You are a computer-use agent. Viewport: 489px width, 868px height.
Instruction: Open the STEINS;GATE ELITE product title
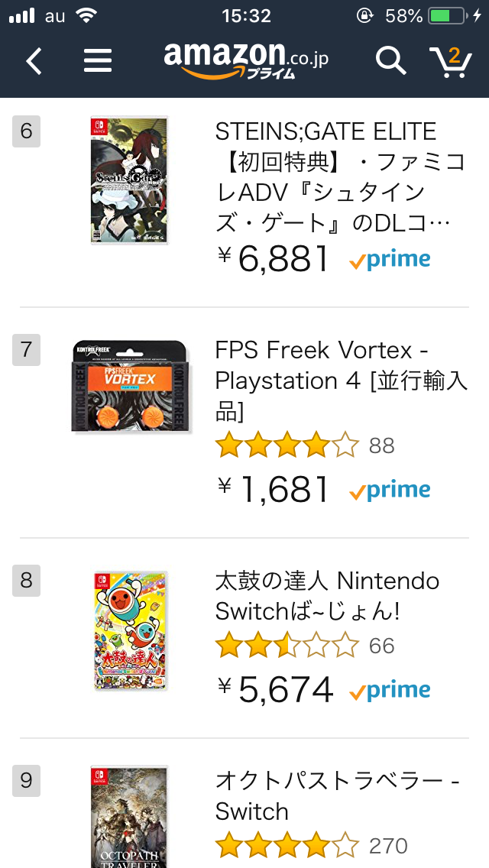click(x=341, y=177)
